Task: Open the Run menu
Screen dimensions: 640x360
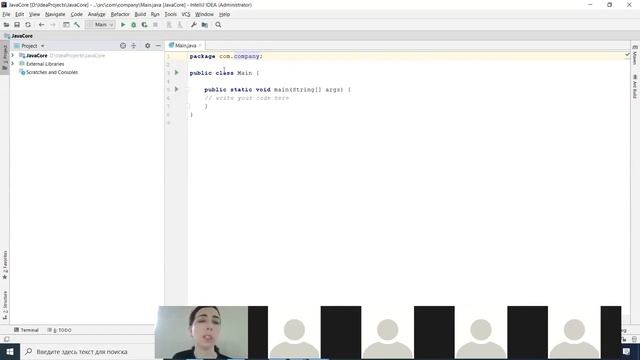Action: point(155,14)
